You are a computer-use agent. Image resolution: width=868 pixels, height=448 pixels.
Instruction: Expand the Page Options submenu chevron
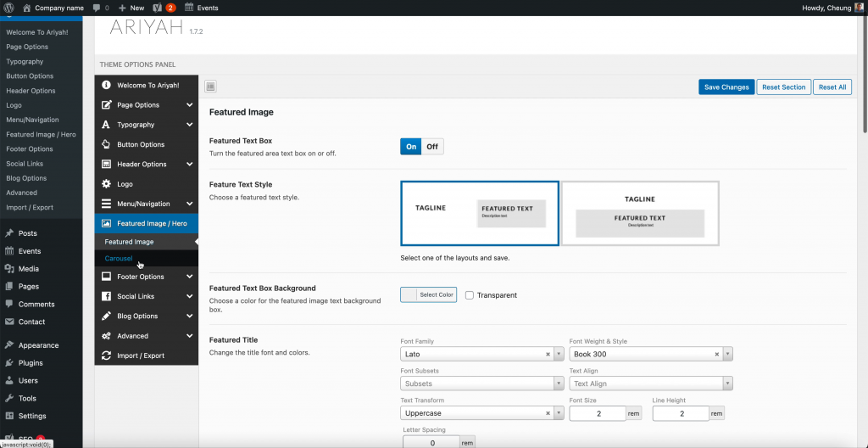[189, 105]
